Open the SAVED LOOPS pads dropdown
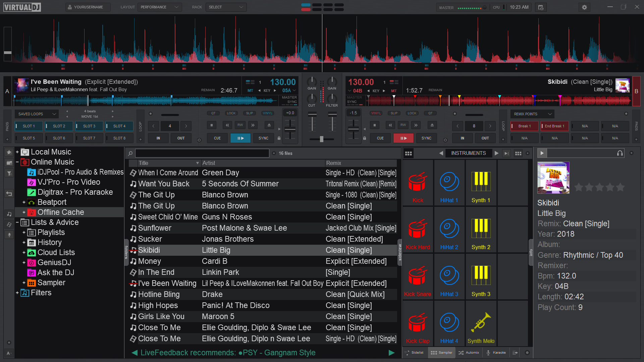Viewport: 644px width, 362px height. (x=37, y=114)
